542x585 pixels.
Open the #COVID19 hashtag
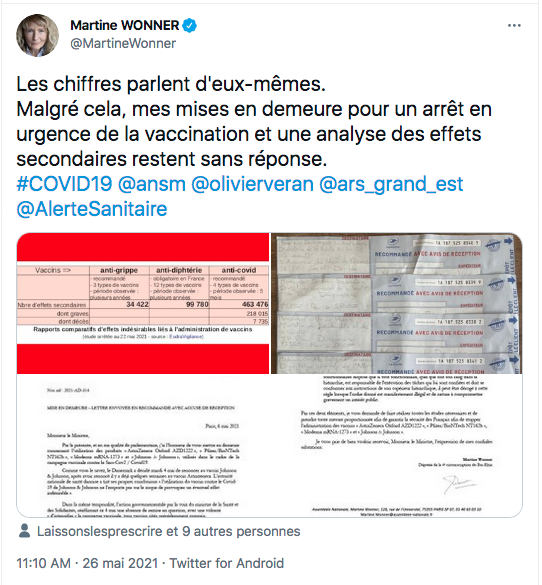(64, 184)
